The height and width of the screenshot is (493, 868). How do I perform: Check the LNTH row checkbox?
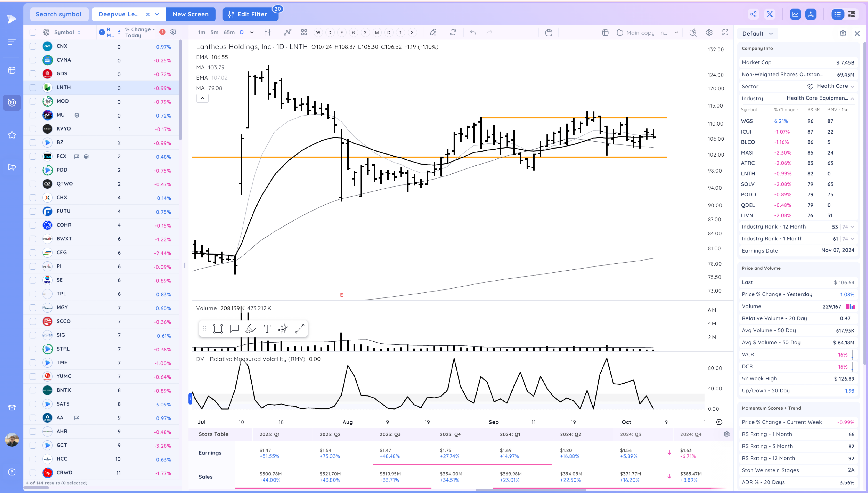(33, 87)
